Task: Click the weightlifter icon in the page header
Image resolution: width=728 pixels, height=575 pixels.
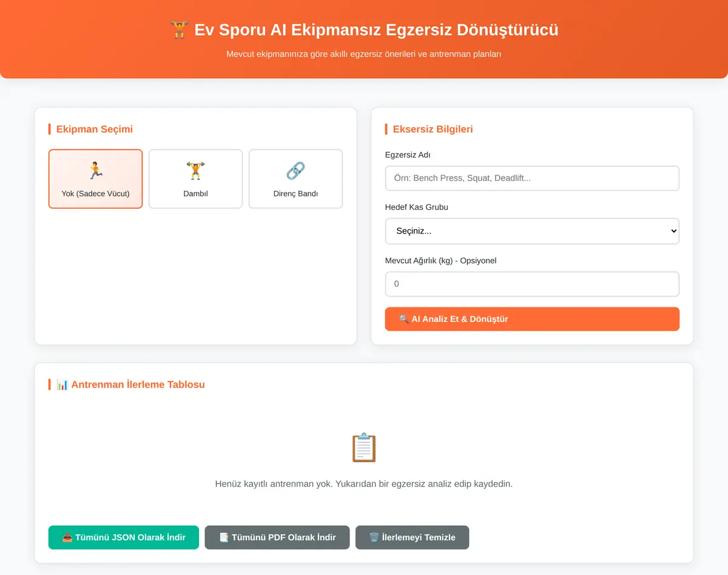Action: [x=179, y=30]
